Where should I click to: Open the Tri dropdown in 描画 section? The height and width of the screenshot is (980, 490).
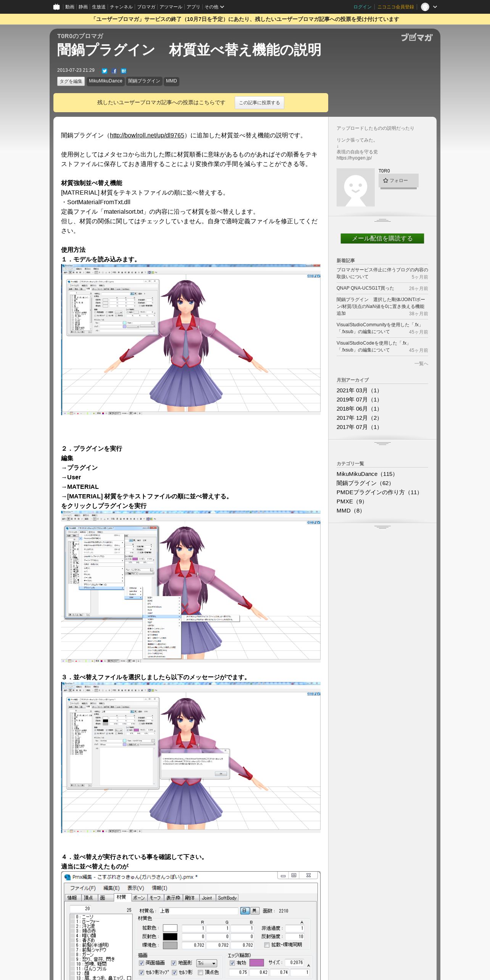tap(207, 964)
